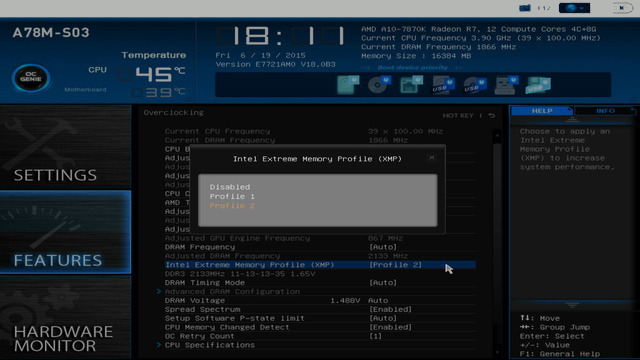Click the DDR3 2133MHz 11-13-13-35 1.65V line

pos(240,274)
